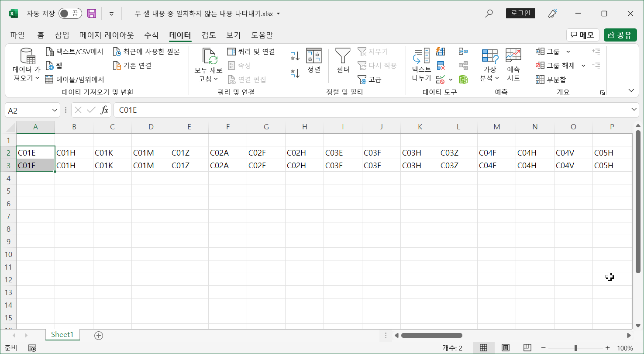Viewport: 644px width, 354px height.
Task: Switch to Page Layout view icon
Action: tap(506, 348)
